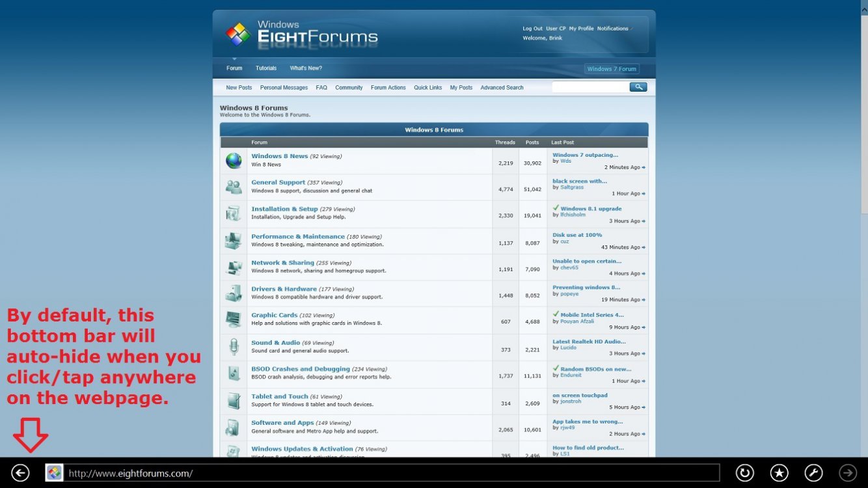Click the Drivers & Hardware forum icon
Viewport: 868px width, 488px height.
click(x=234, y=293)
